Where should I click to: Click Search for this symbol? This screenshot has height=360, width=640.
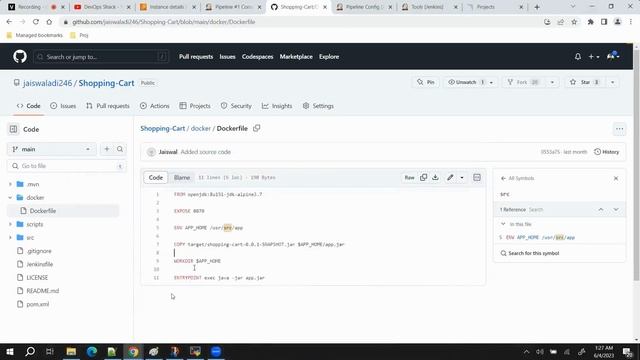pyautogui.click(x=530, y=253)
